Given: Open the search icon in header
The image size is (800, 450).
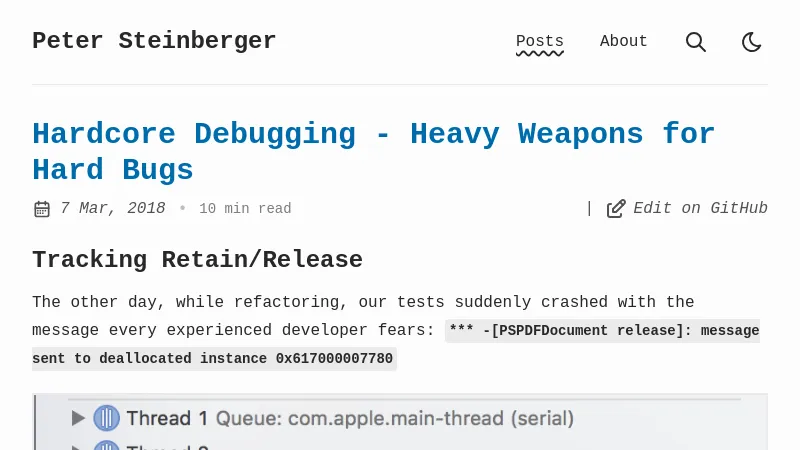Looking at the screenshot, I should (696, 42).
